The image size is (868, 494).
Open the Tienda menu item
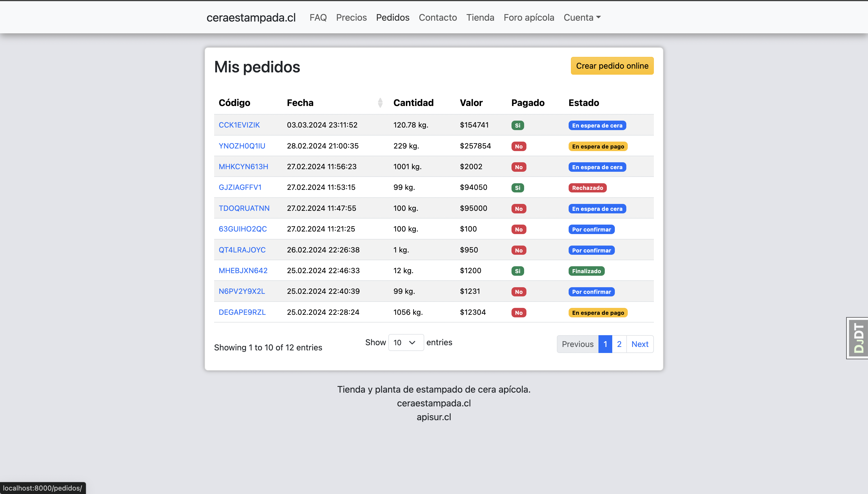pos(480,17)
